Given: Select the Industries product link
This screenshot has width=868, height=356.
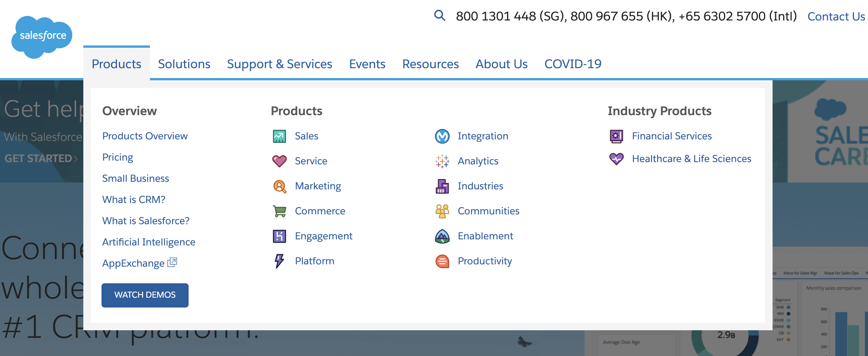Looking at the screenshot, I should point(480,186).
